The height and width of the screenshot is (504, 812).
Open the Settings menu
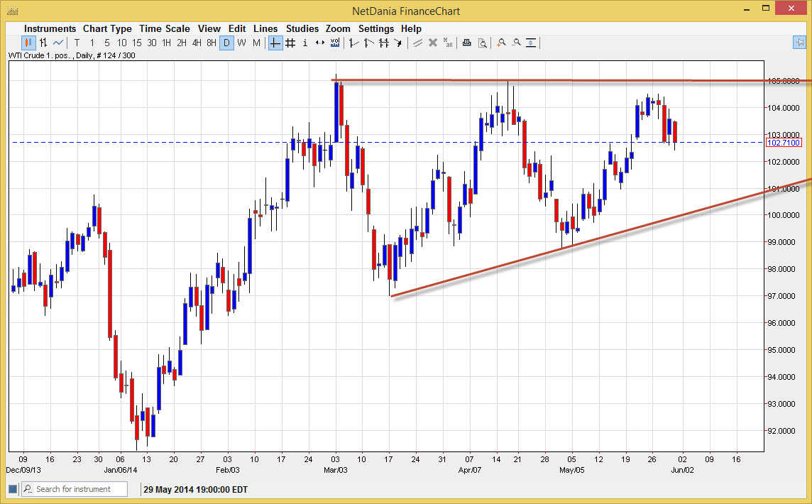376,28
